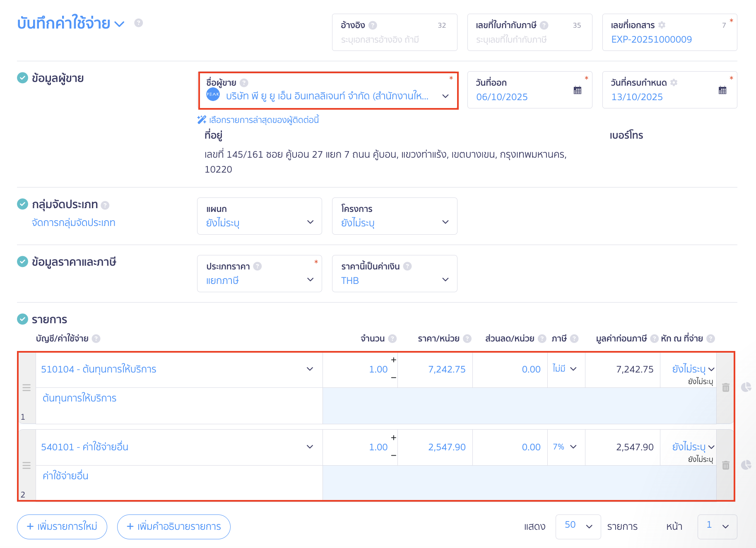Image resolution: width=756 pixels, height=548 pixels.
Task: Decrease quantity of second item with minus
Action: 393,456
